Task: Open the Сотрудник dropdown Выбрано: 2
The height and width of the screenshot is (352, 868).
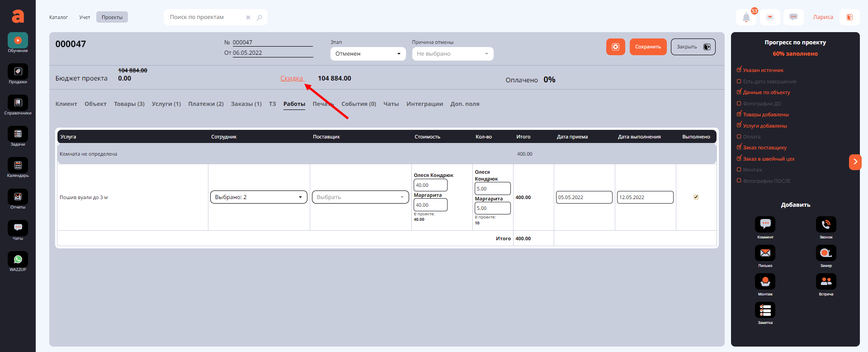Action: 258,197
